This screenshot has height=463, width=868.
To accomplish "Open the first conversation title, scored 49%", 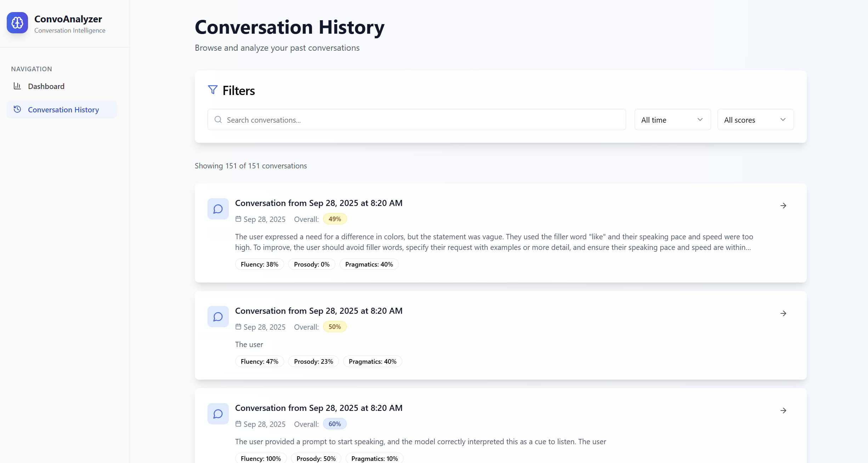I will click(318, 203).
